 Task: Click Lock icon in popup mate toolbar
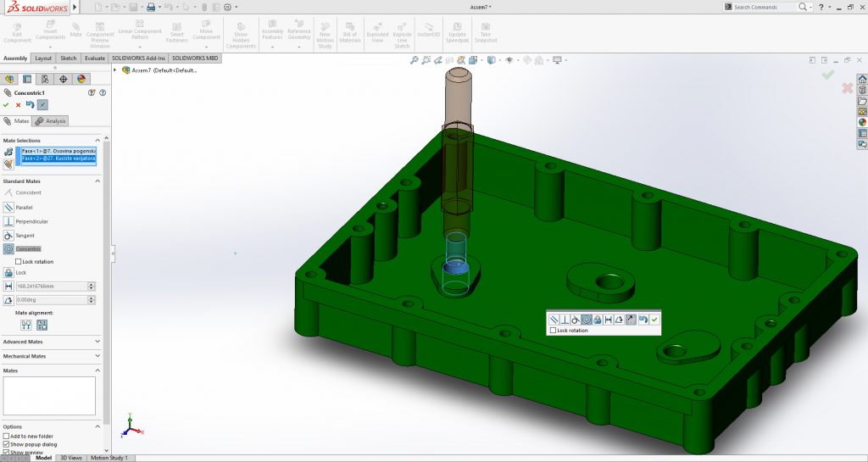(x=598, y=320)
